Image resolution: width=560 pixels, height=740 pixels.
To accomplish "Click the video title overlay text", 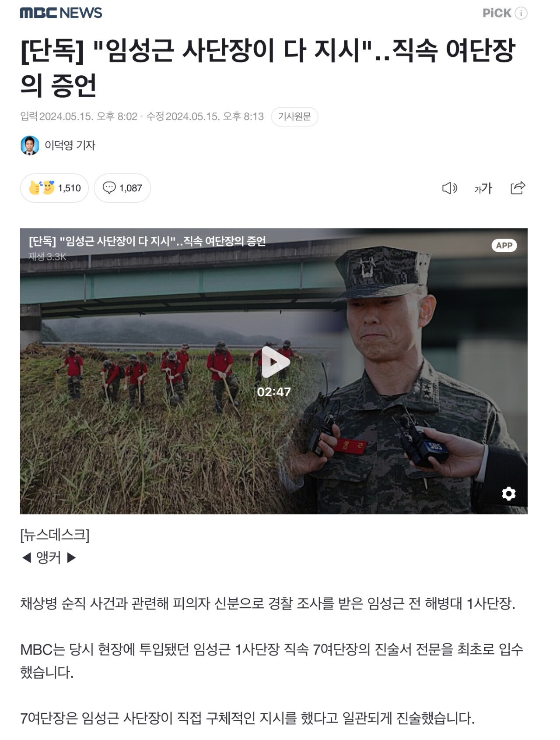I will click(x=147, y=241).
